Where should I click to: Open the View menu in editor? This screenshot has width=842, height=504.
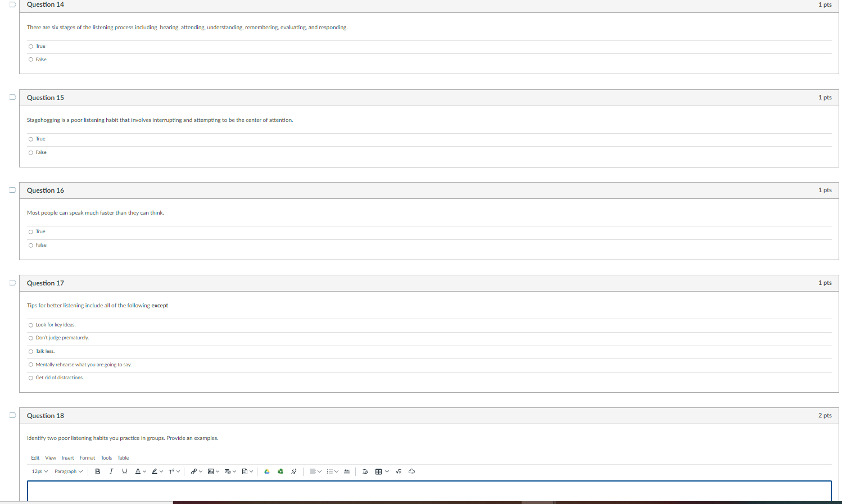click(x=51, y=458)
